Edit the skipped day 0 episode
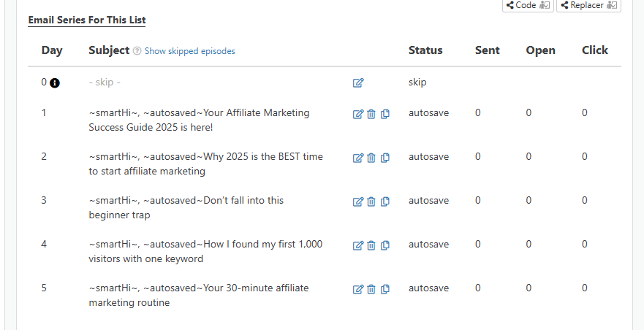The width and height of the screenshot is (644, 330). 358,83
